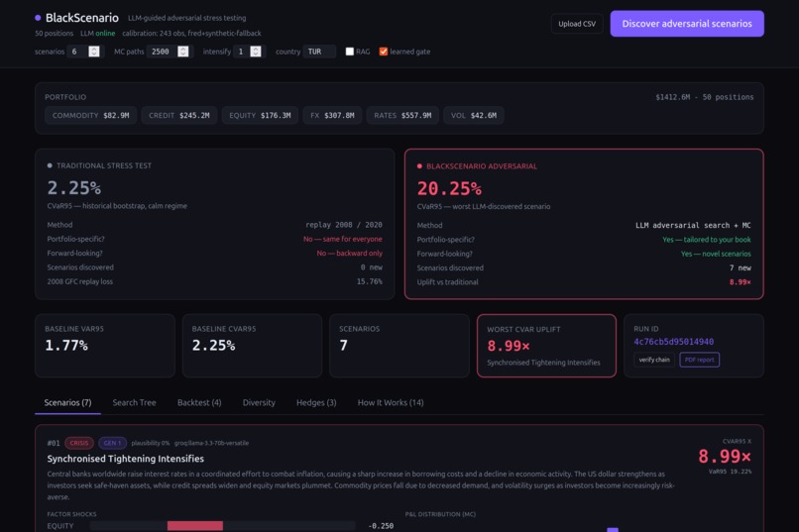Click the '-0.250' equity shock value
Viewport: 799px width, 532px height.
tap(381, 526)
